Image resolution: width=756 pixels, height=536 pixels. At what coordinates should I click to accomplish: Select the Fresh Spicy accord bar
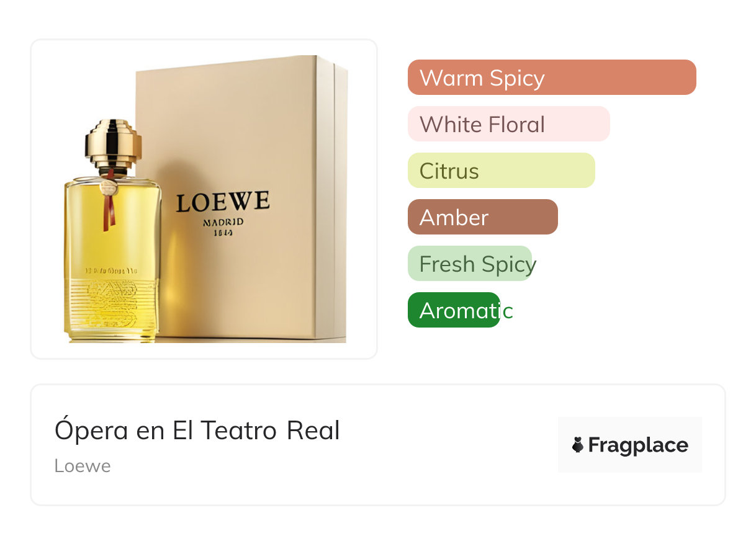click(470, 264)
